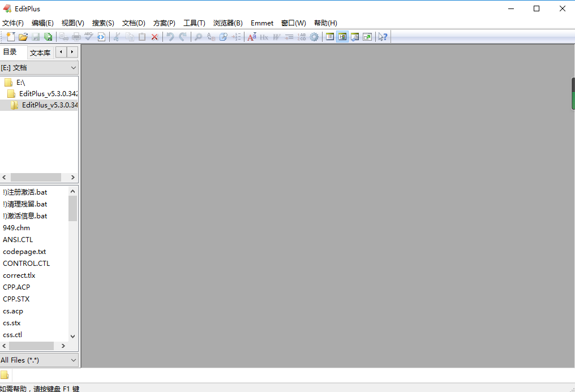Open the file 949.chm
The height and width of the screenshot is (392, 575).
tap(16, 227)
